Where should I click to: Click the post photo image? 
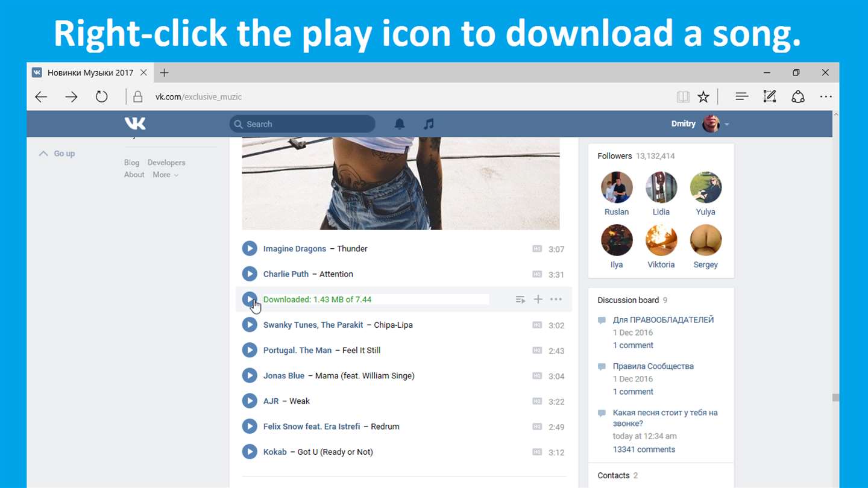click(401, 183)
